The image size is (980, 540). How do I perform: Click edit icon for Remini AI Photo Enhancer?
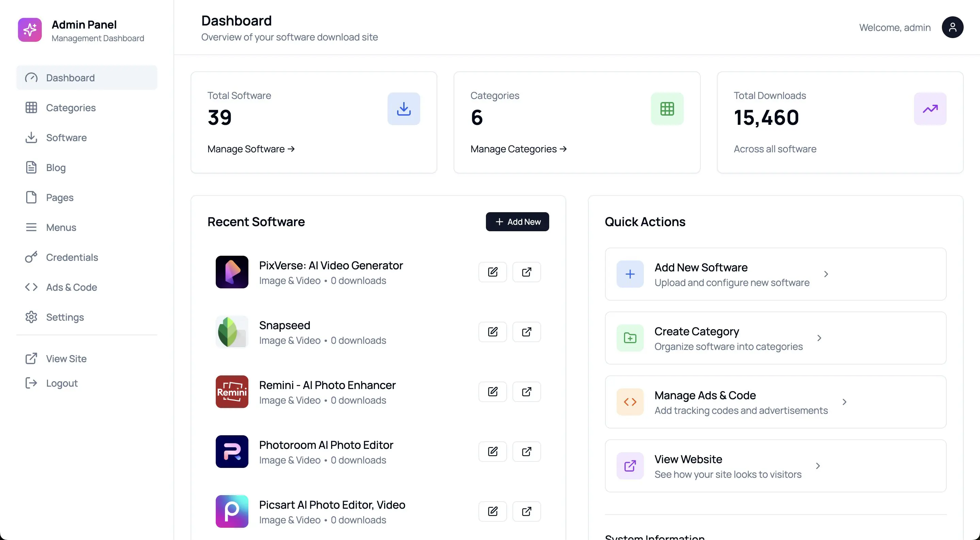pyautogui.click(x=492, y=392)
